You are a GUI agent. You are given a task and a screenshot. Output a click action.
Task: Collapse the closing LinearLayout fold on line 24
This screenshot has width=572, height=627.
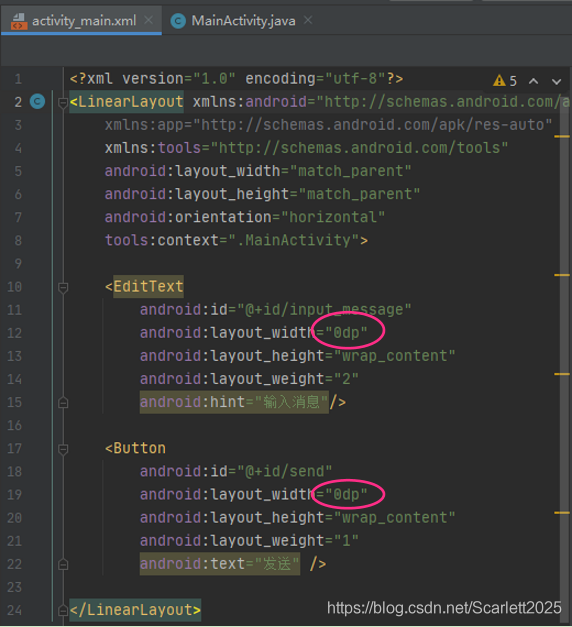click(x=63, y=611)
